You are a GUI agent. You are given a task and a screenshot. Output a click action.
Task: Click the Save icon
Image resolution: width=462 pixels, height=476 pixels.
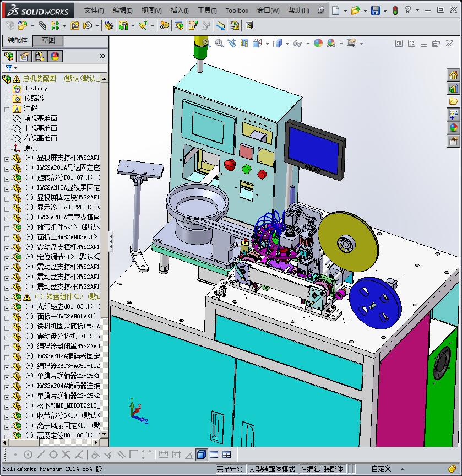pos(376,10)
